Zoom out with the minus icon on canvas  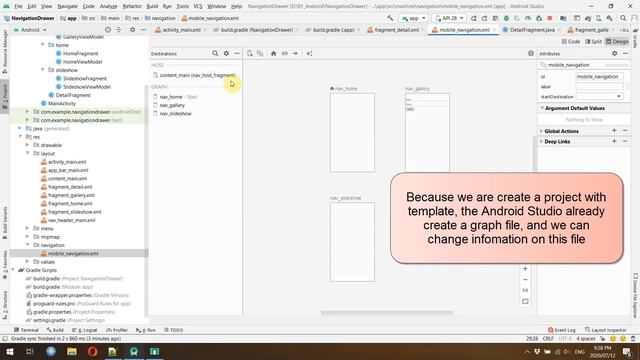click(525, 280)
